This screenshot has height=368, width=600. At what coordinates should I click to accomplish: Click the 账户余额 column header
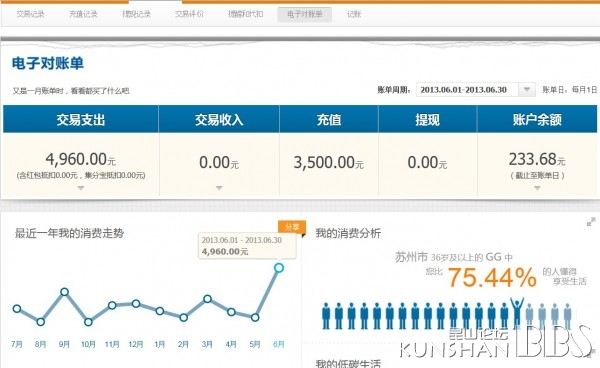[x=537, y=119]
